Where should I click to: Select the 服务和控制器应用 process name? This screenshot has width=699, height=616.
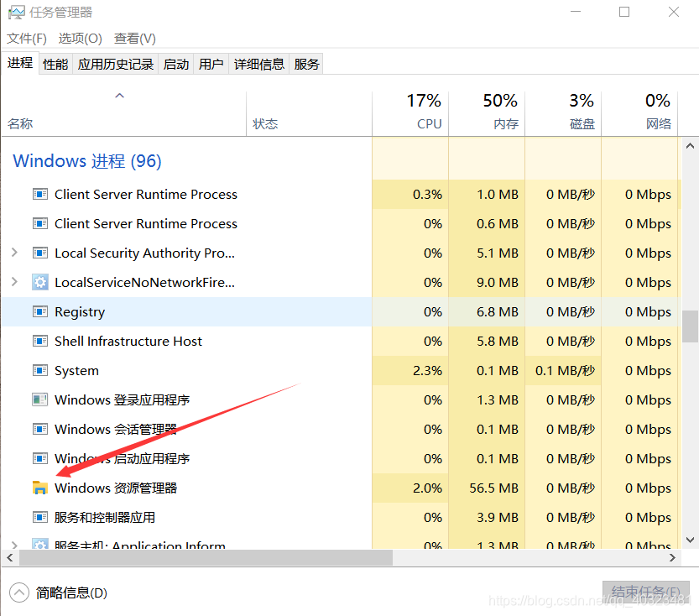click(x=105, y=518)
